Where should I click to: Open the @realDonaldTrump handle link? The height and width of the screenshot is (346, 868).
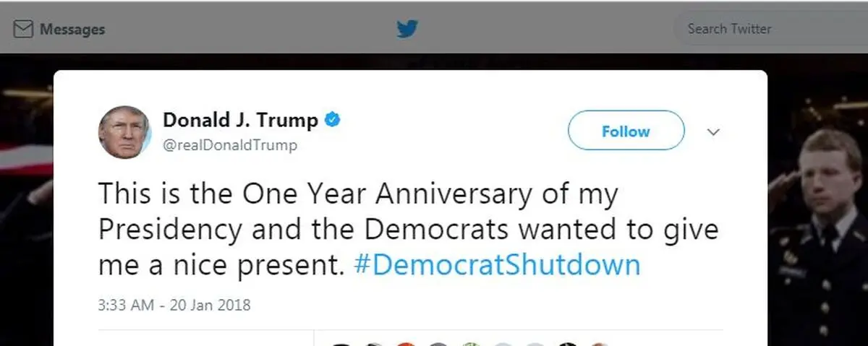pyautogui.click(x=230, y=145)
